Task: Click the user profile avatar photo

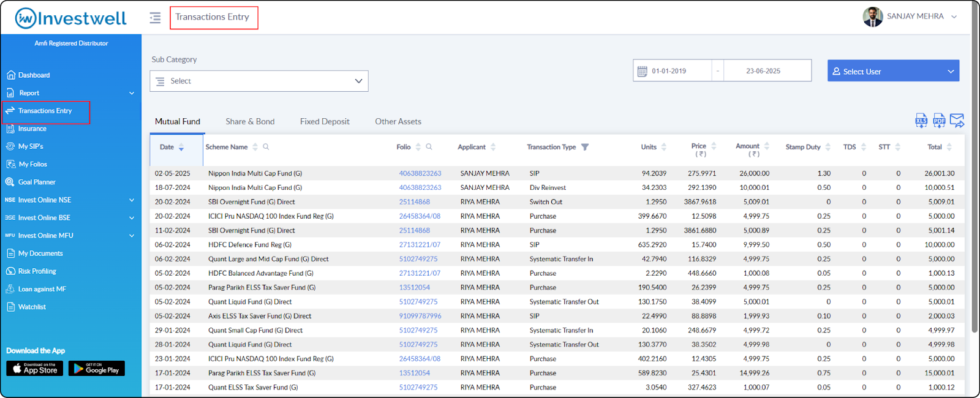Action: coord(873,17)
